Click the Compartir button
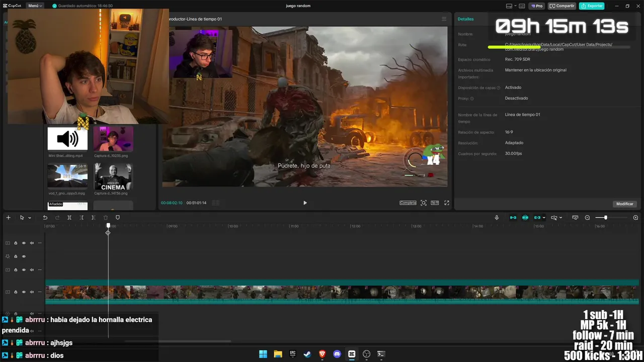This screenshot has height=362, width=644. 562,6
